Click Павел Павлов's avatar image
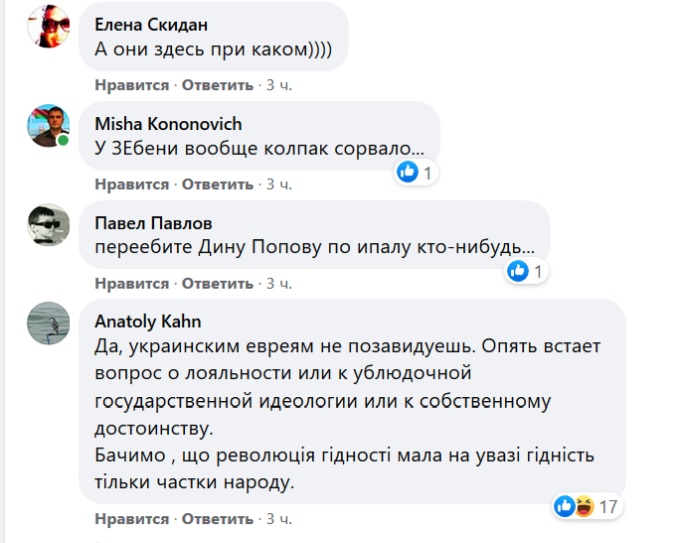Image resolution: width=680 pixels, height=543 pixels. (x=48, y=225)
